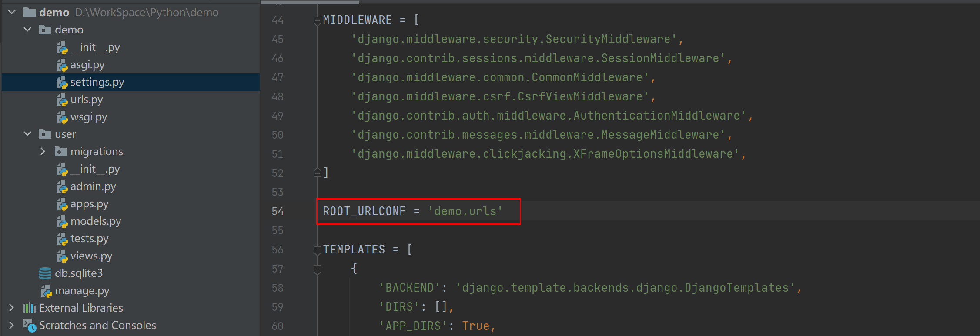This screenshot has width=980, height=336.
Task: Click the db.sqlite3 database icon
Action: [x=45, y=273]
